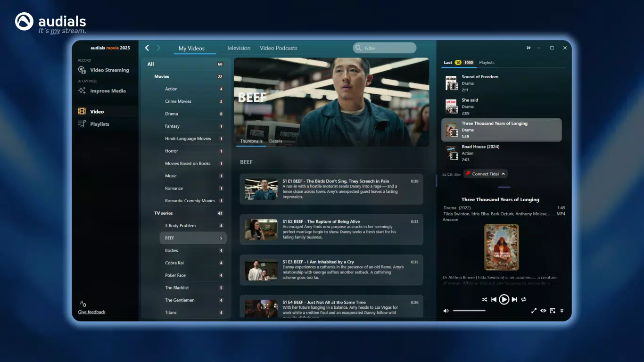This screenshot has width=644, height=362.
Task: Play the selected video
Action: pos(504,299)
